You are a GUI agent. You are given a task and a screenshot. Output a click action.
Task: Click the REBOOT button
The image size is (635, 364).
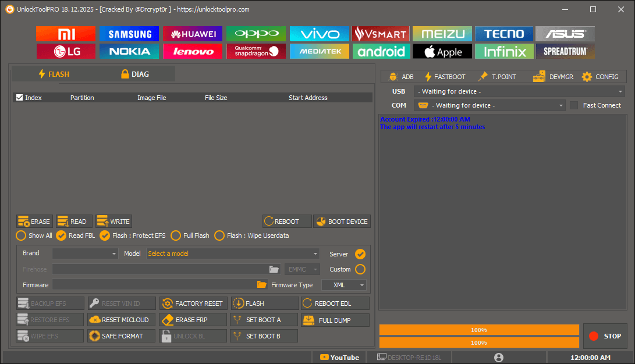(287, 222)
